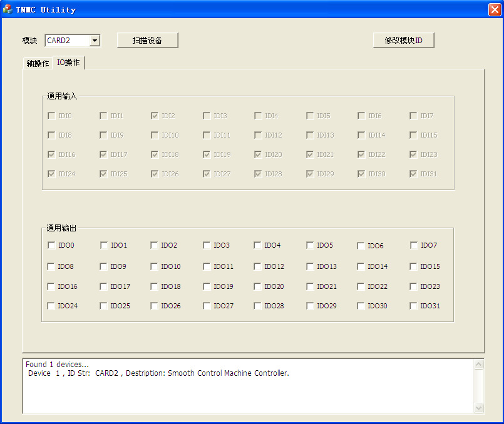This screenshot has width=504, height=424.
Task: Toggle the IDO31 checkbox
Action: pyautogui.click(x=413, y=306)
